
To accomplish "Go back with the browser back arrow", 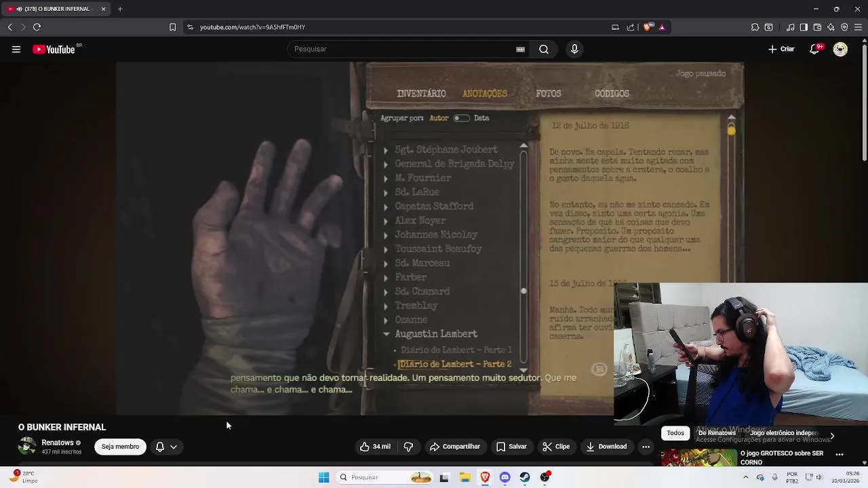I will (9, 27).
